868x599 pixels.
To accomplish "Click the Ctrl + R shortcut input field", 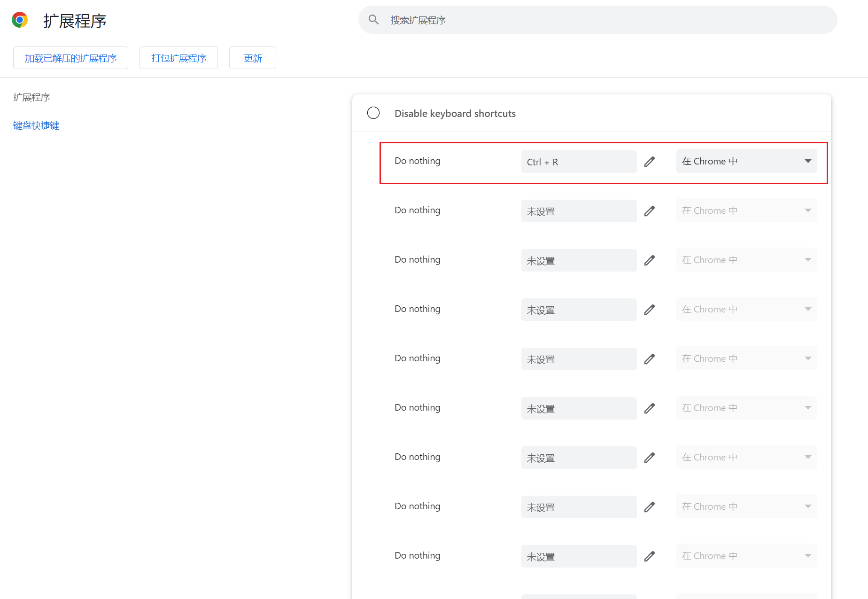I will [579, 162].
